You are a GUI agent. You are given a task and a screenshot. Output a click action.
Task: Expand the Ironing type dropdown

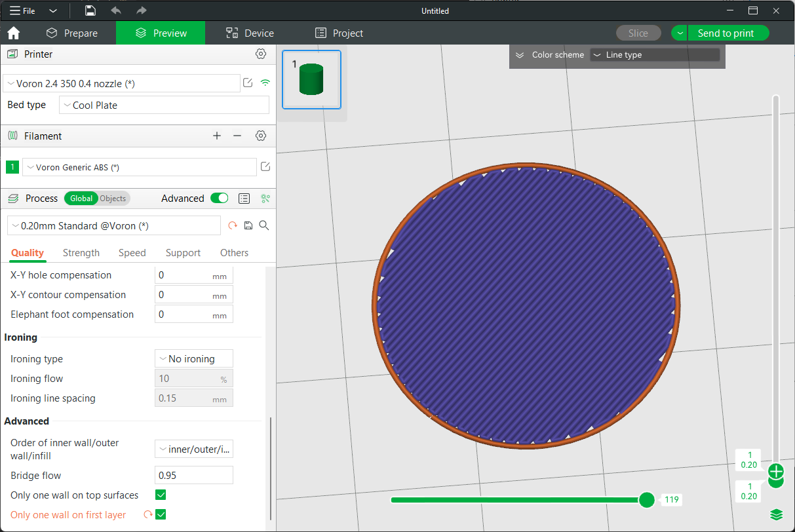194,359
